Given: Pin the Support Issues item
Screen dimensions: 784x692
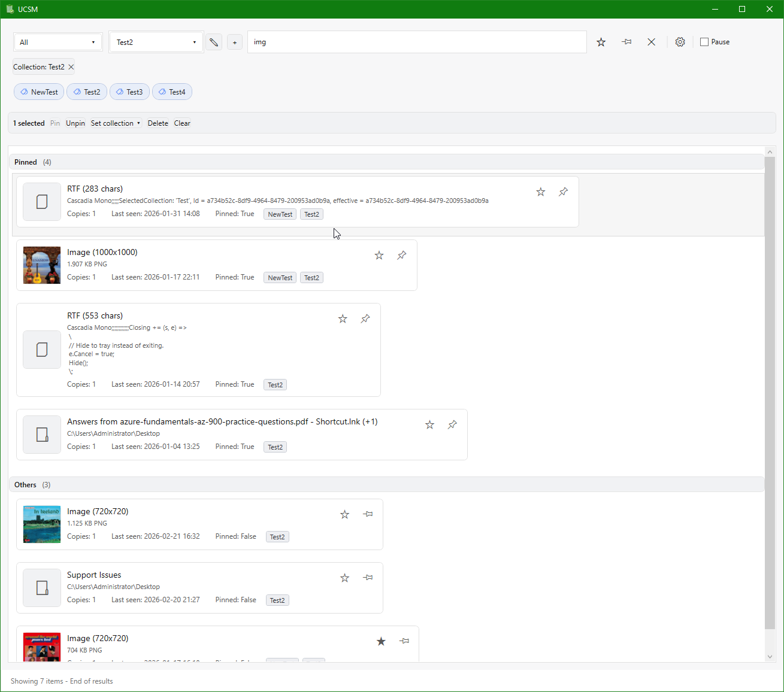Looking at the screenshot, I should 368,578.
